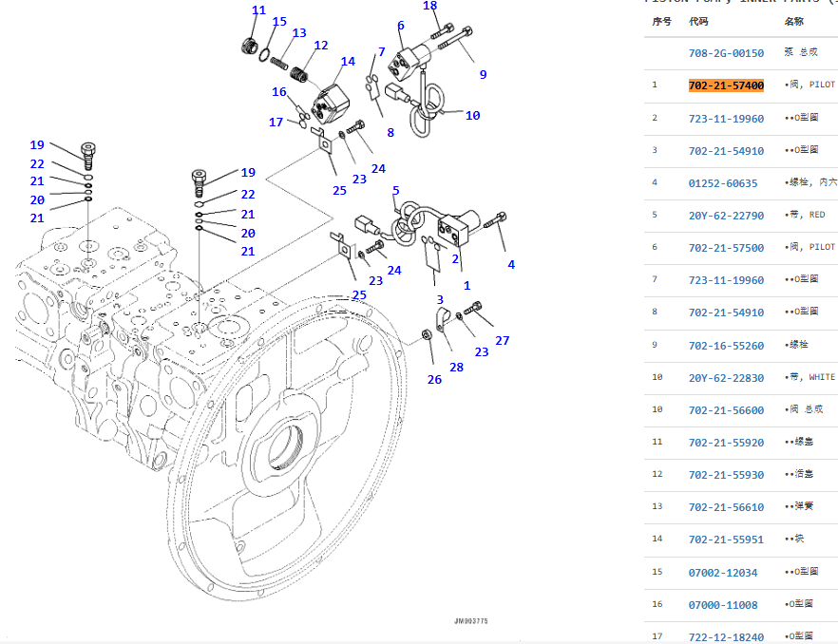838x644 pixels.
Task: Select callout number 17 on diagram
Action: click(x=276, y=123)
